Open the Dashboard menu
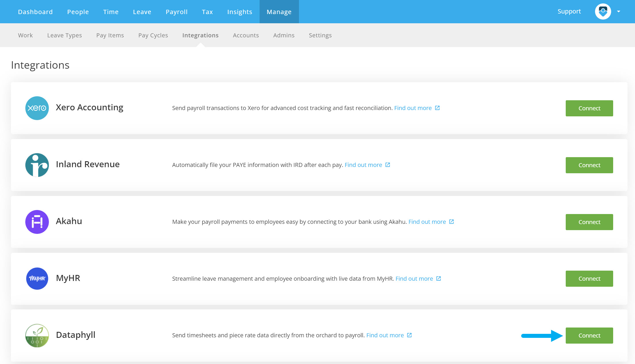This screenshot has height=364, width=635. coord(35,12)
